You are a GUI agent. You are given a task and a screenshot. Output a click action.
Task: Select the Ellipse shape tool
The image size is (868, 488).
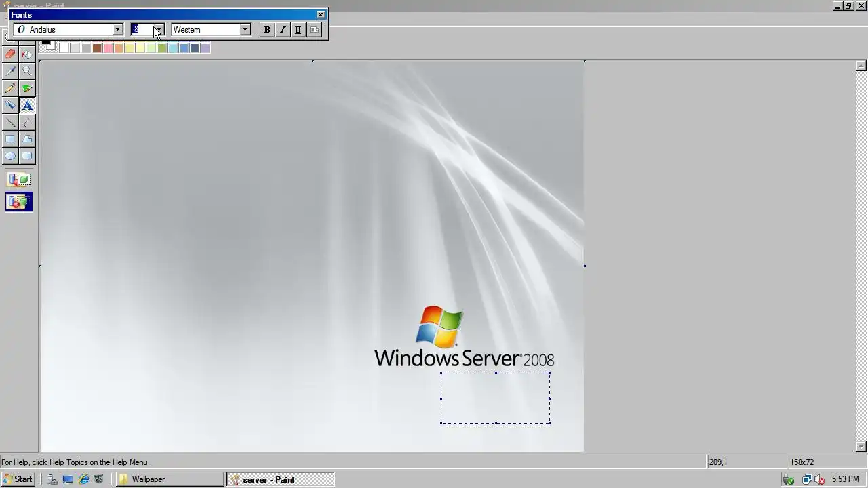point(10,156)
